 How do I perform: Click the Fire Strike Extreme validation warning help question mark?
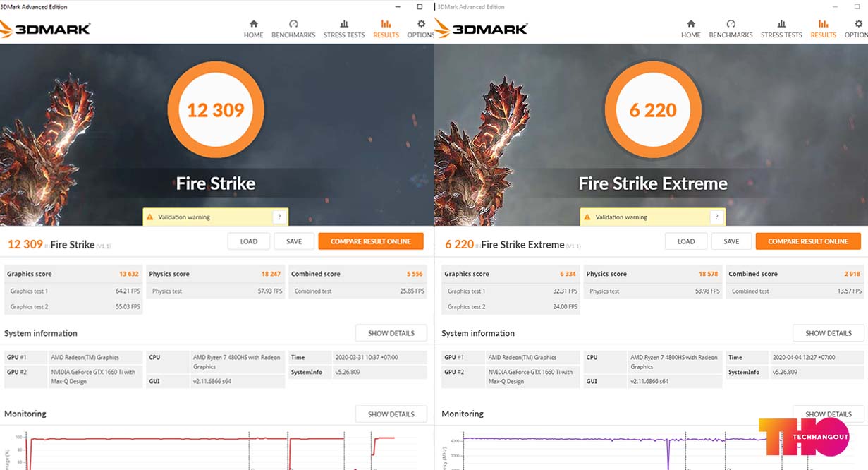point(716,217)
